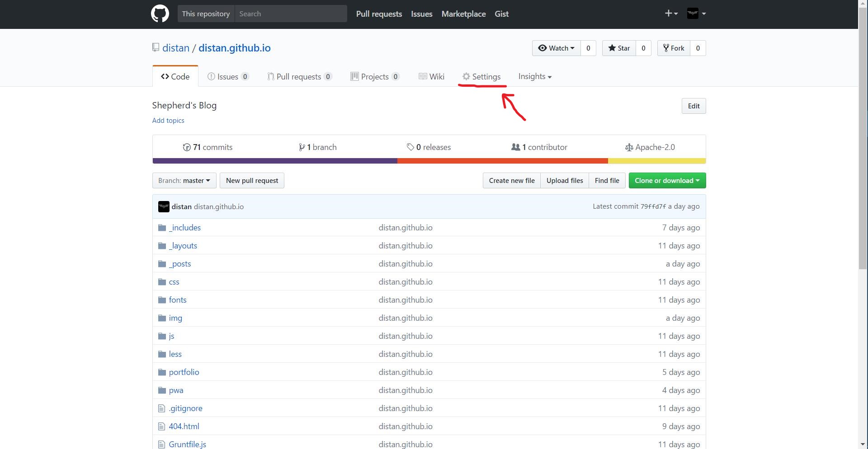The height and width of the screenshot is (449, 868).
Task: Expand the Insights tab dropdown
Action: 535,76
